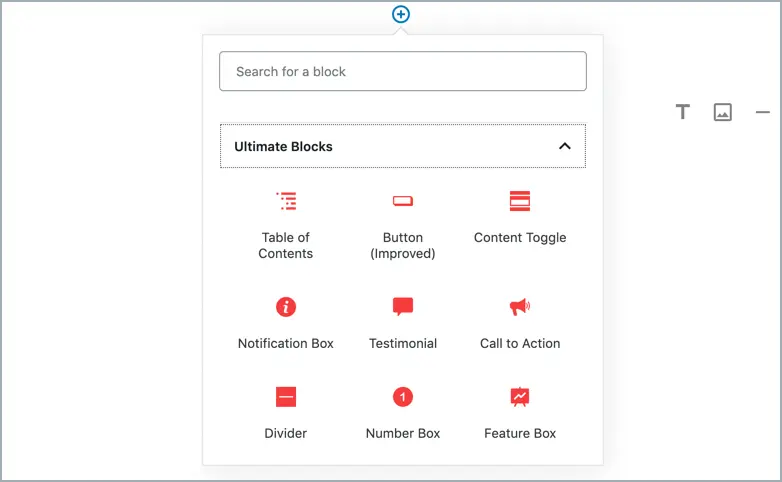
Task: Click the 'Notification Box' label text
Action: point(286,343)
